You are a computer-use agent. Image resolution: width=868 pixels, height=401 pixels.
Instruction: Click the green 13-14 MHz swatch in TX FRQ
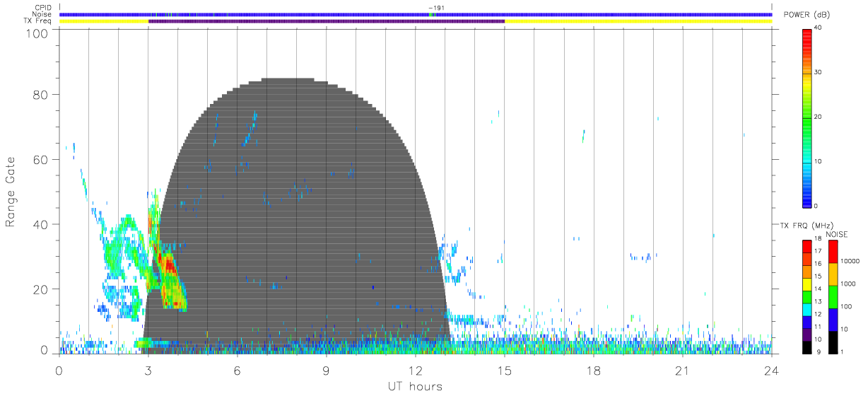coord(807,296)
